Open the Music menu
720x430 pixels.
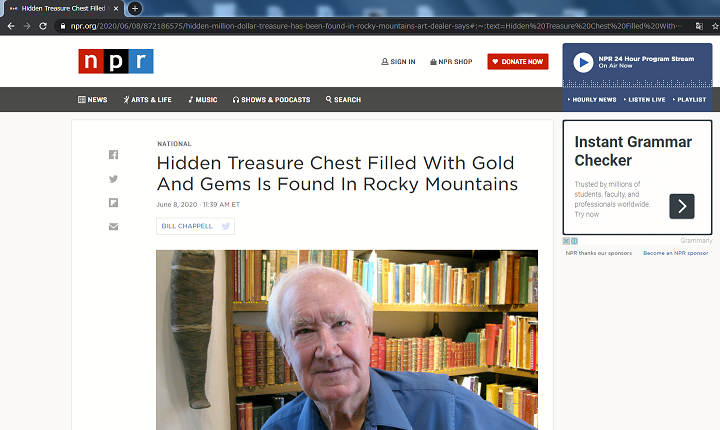pyautogui.click(x=202, y=100)
